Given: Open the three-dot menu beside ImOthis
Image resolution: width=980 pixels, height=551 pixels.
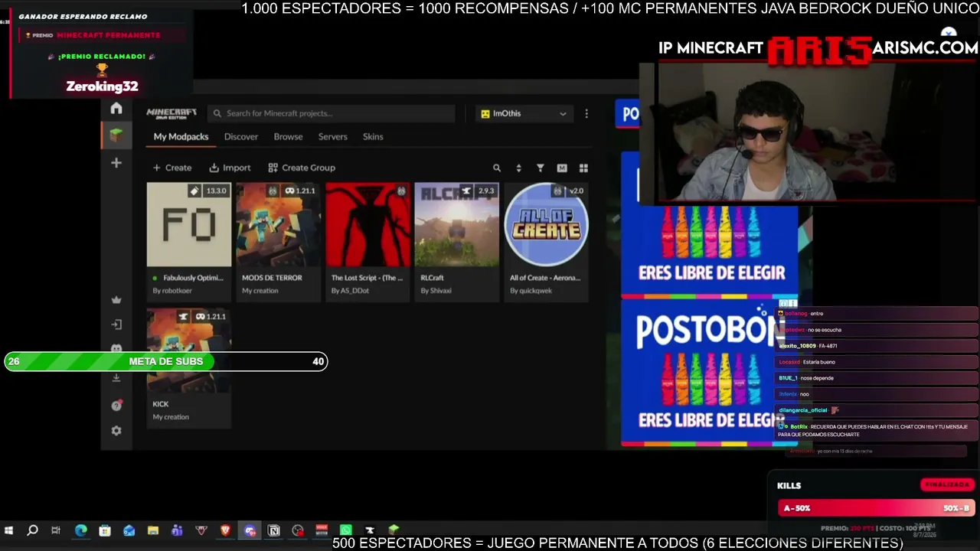Looking at the screenshot, I should point(586,114).
